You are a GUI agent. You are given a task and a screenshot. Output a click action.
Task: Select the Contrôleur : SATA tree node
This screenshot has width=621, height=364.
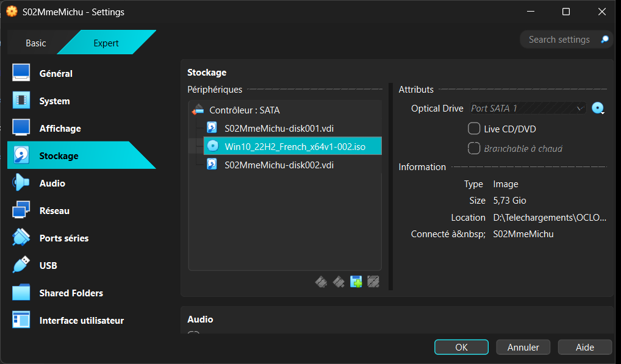[x=244, y=110]
